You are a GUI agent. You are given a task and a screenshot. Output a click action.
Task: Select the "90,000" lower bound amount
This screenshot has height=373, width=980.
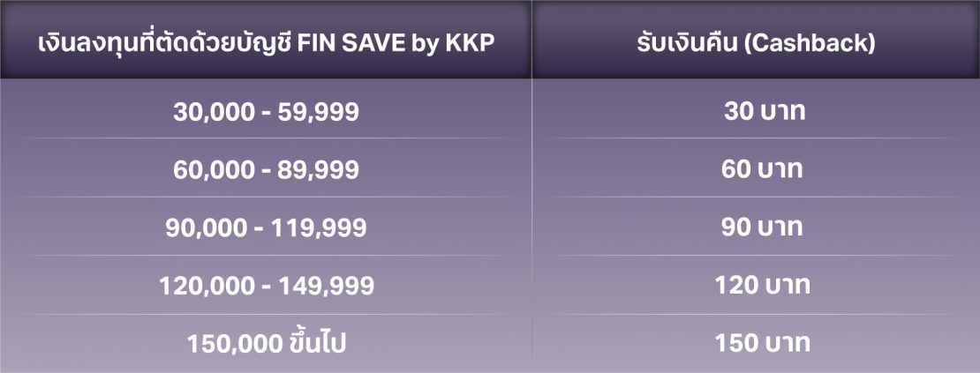click(x=204, y=228)
